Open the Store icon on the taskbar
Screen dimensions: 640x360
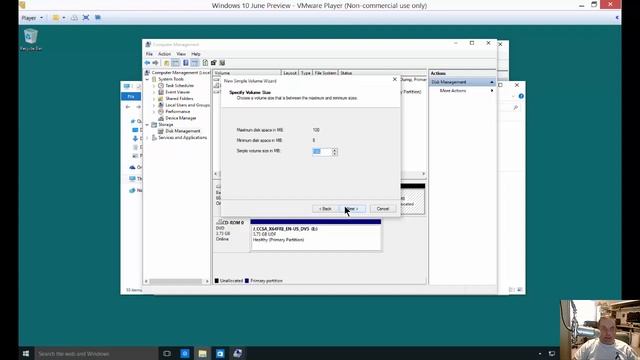(220, 353)
